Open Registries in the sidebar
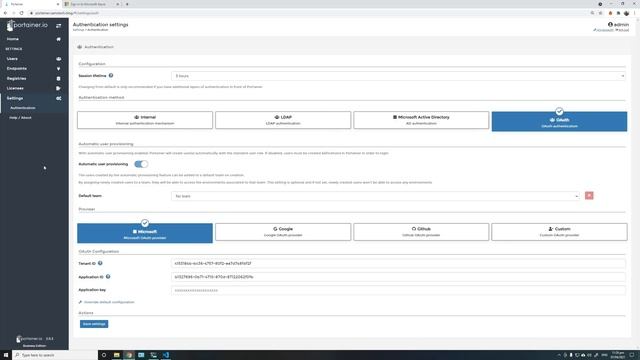640x360 pixels. point(16,78)
